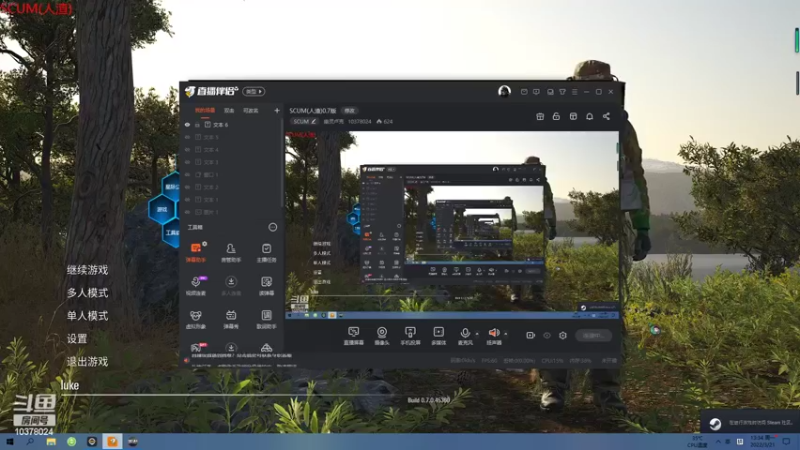Click the layers list scrollbar

(x=282, y=163)
